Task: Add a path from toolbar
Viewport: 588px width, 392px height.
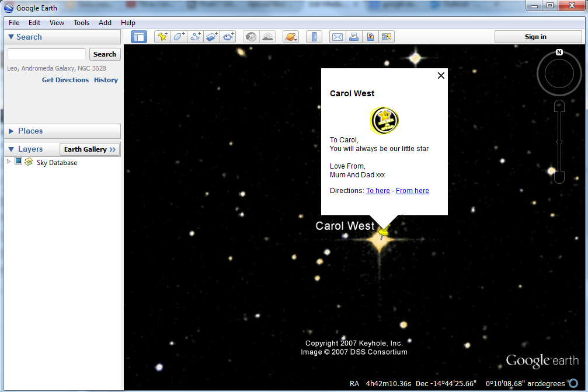Action: [x=196, y=37]
